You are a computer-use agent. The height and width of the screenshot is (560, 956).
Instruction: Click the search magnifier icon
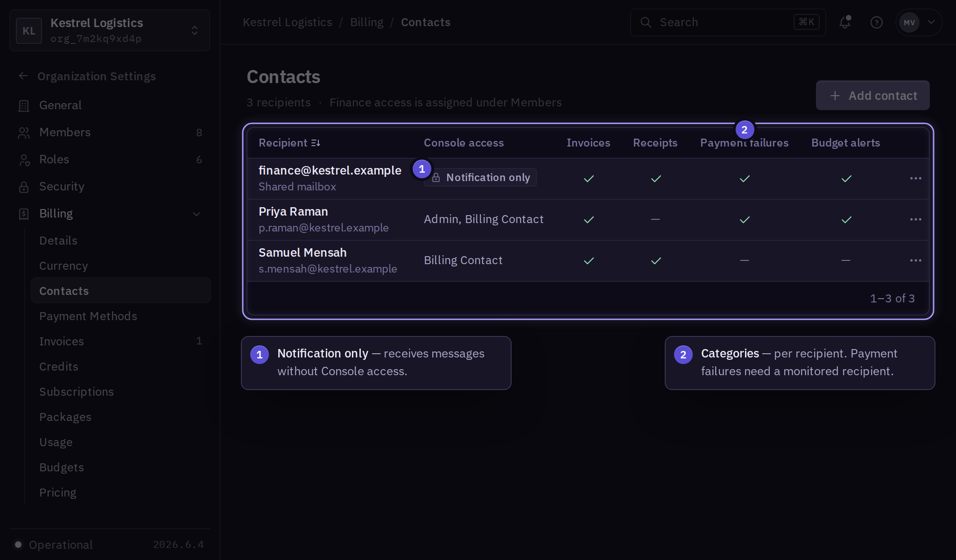646,22
